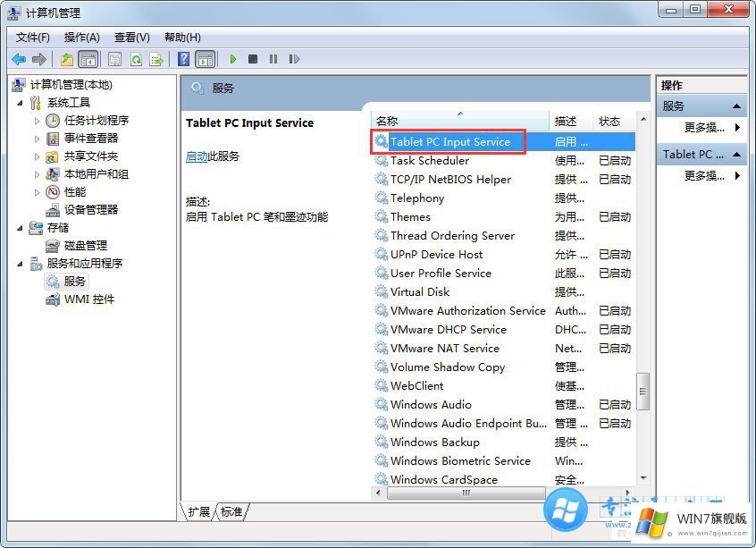
Task: Click the Stop Service square icon
Action: tap(253, 59)
